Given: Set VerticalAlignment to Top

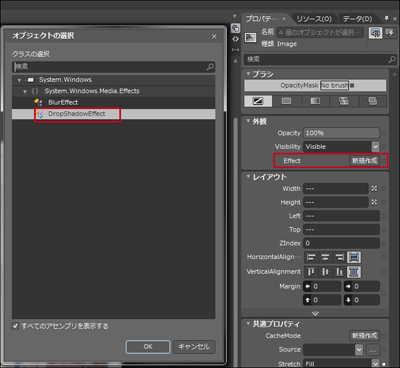Looking at the screenshot, I should (311, 272).
